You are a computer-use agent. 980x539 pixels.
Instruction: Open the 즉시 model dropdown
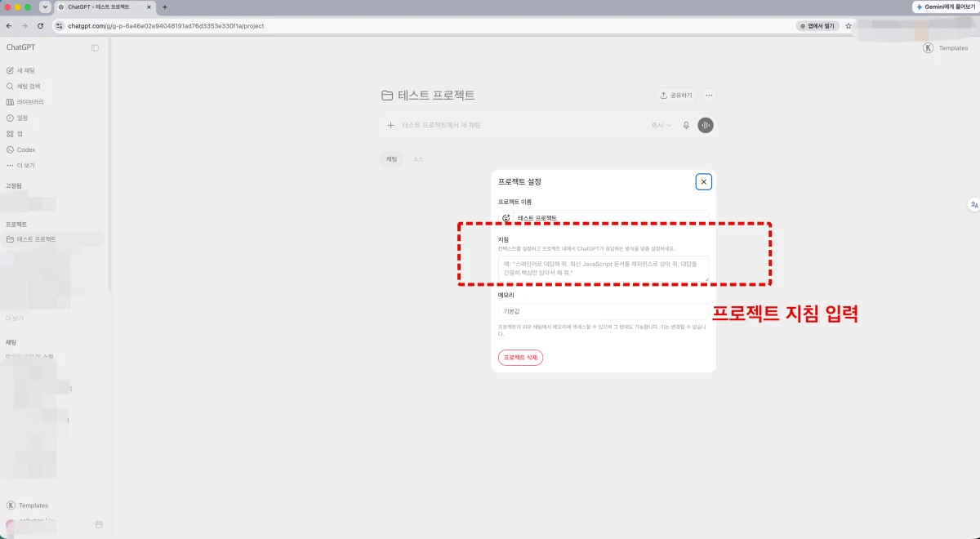click(661, 125)
